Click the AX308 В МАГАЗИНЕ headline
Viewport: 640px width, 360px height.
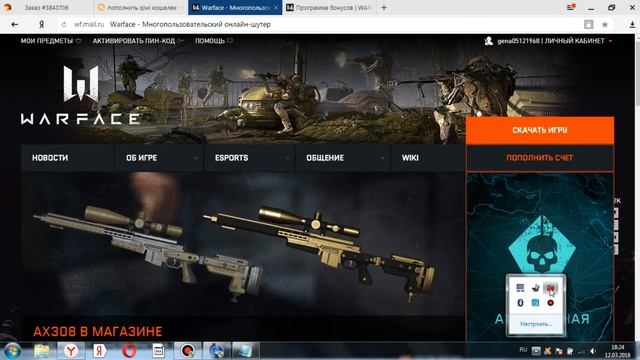tap(98, 331)
